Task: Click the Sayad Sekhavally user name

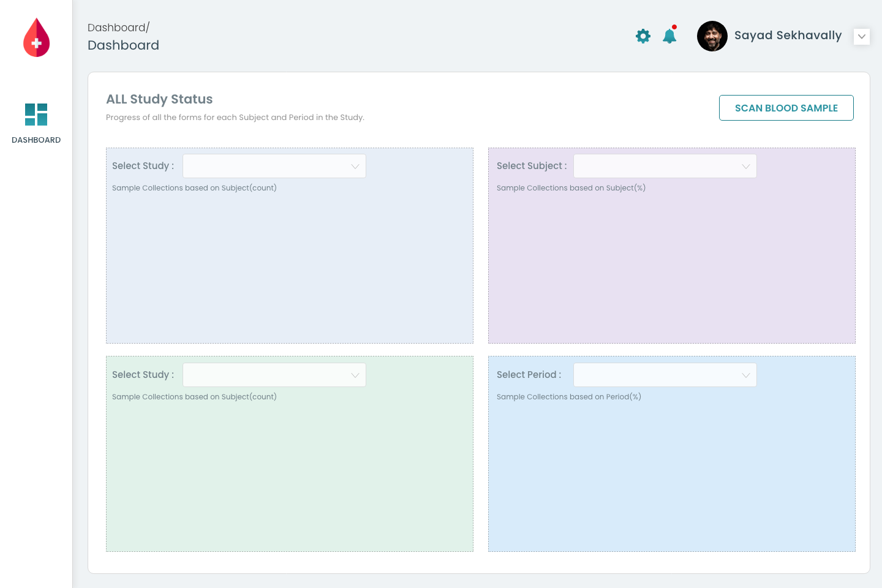Action: [788, 36]
